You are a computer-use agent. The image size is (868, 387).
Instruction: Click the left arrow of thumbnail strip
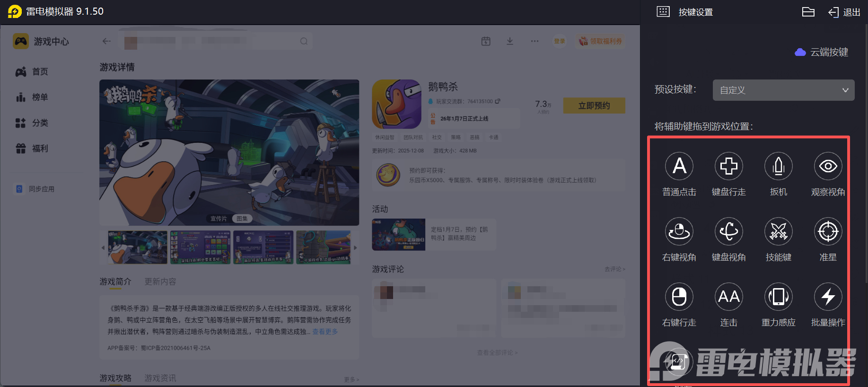pos(103,247)
